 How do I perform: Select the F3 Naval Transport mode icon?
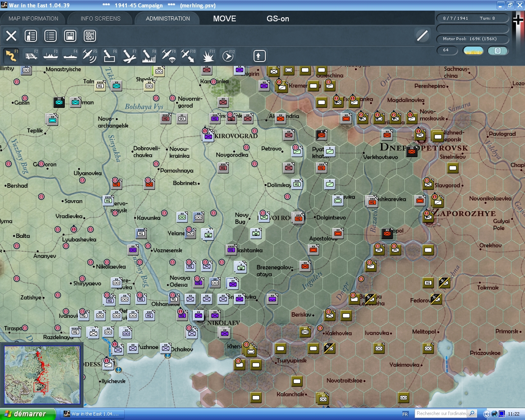[50, 56]
